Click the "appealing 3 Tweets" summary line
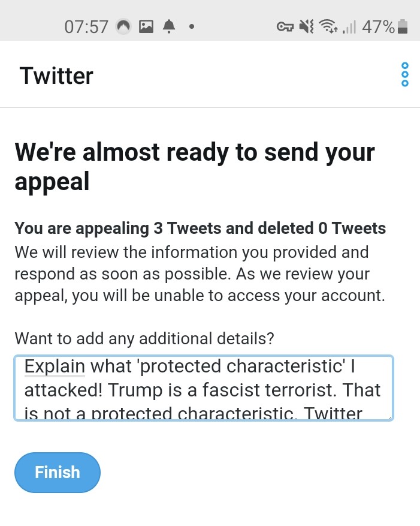 200,229
